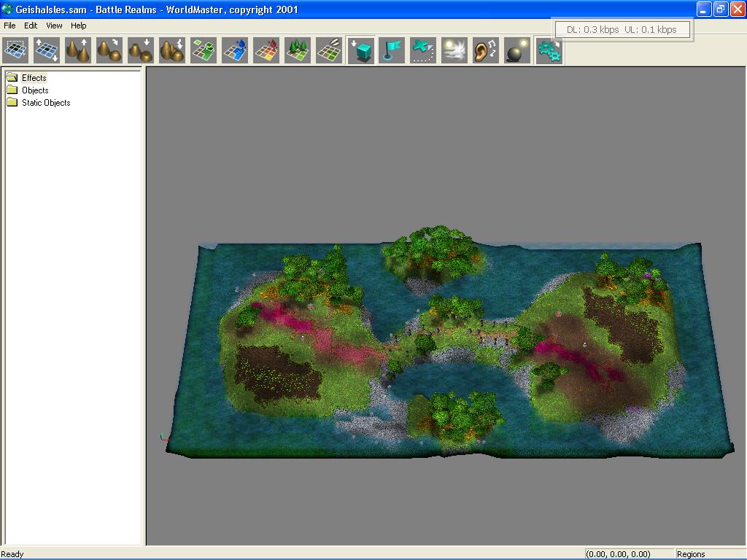Viewport: 747px width, 560px height.
Task: Select the glowing smoke effects tool
Action: pyautogui.click(x=454, y=50)
